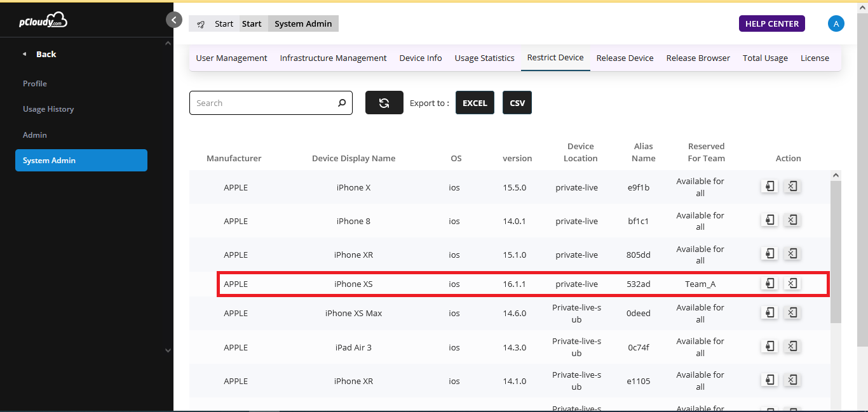Click the restrict device icon for iPhone XS

coord(770,283)
